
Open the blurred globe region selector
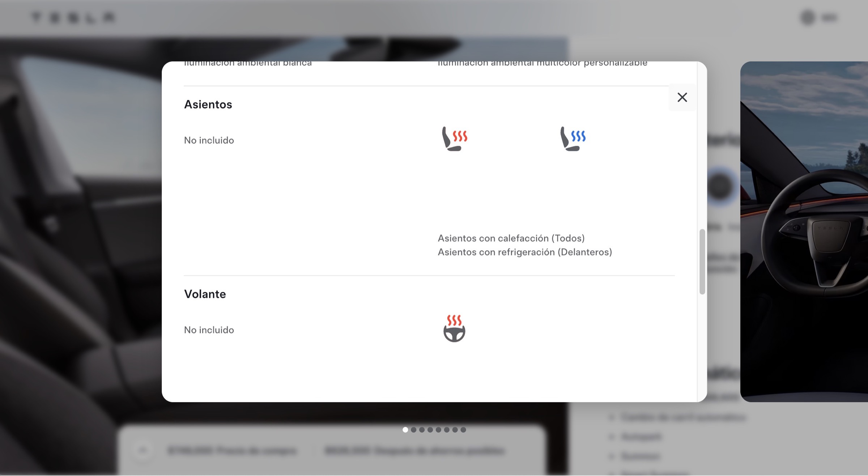(x=808, y=17)
